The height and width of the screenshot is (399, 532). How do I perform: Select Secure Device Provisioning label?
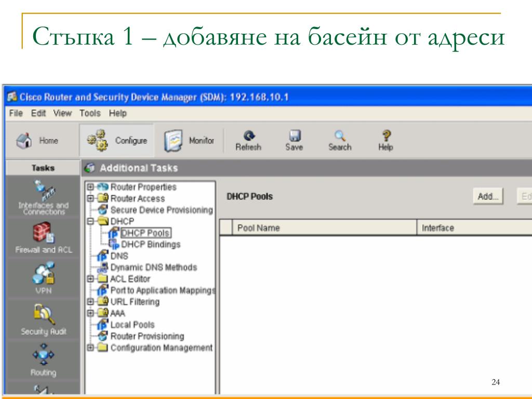click(162, 210)
